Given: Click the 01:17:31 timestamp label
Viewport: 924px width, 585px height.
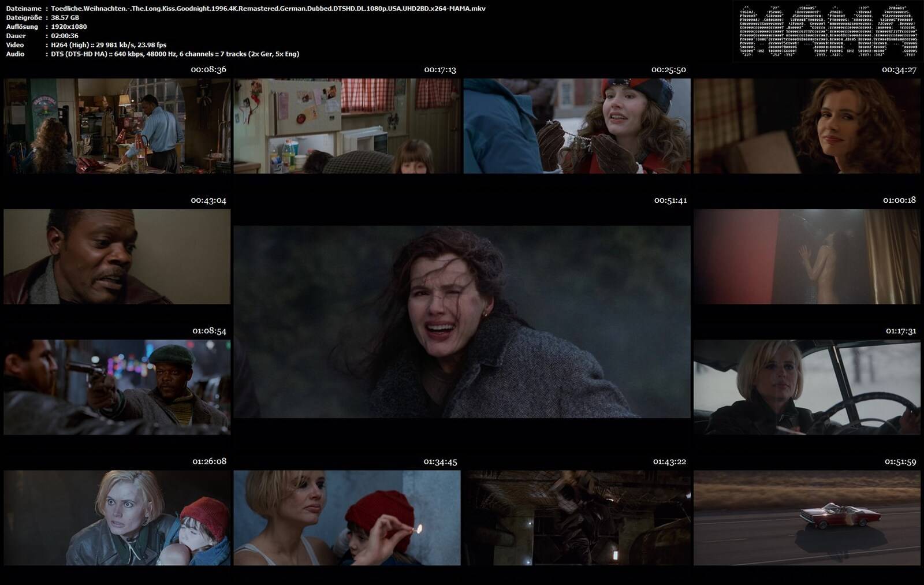Looking at the screenshot, I should pyautogui.click(x=901, y=331).
